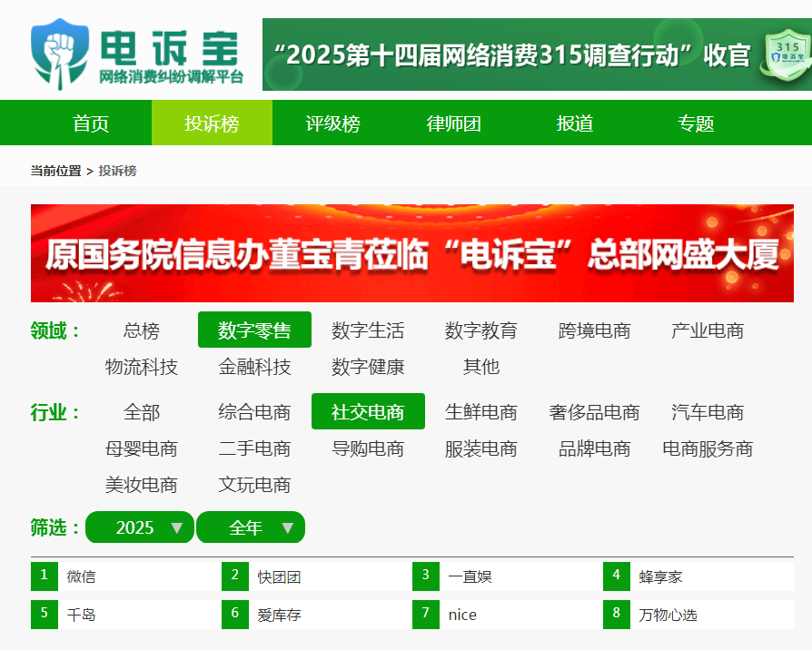
Task: Expand the 全年 period dropdown
Action: 251,527
